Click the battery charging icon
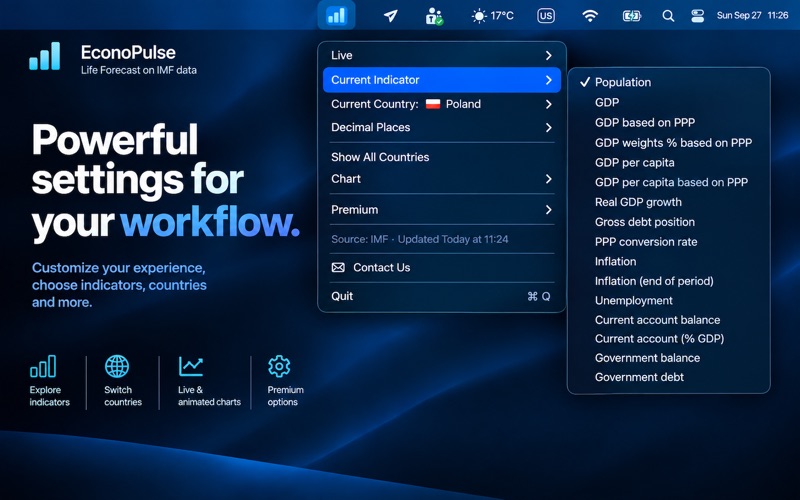Image resolution: width=800 pixels, height=500 pixels. point(631,16)
